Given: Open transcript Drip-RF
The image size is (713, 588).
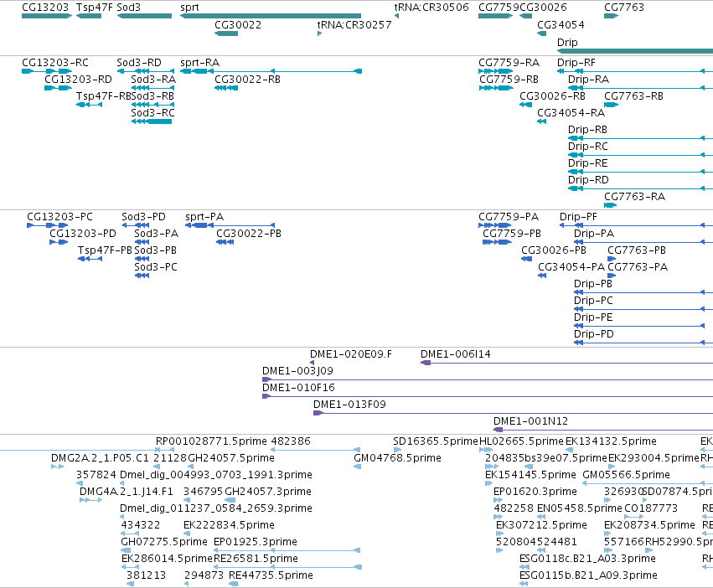Looking at the screenshot, I should pyautogui.click(x=576, y=63).
